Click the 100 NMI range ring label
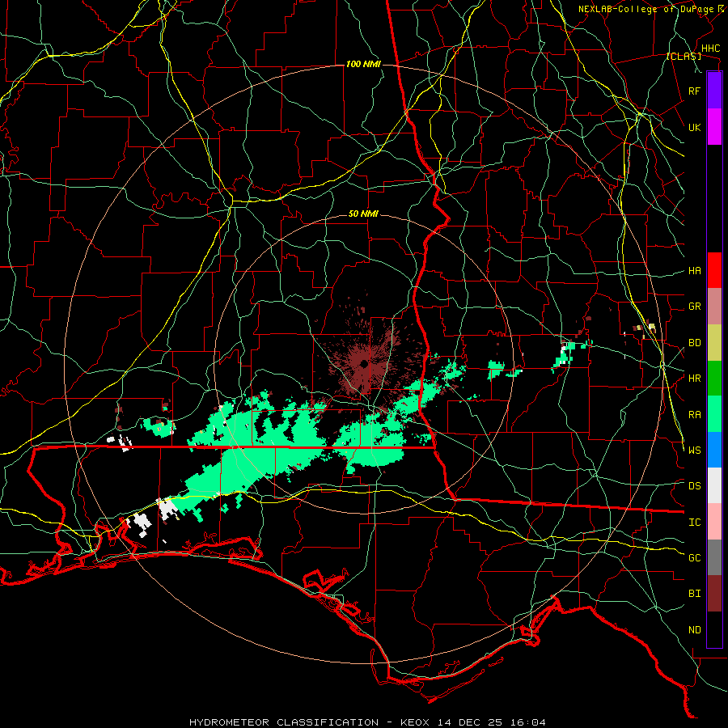This screenshot has width=728, height=728. point(362,64)
